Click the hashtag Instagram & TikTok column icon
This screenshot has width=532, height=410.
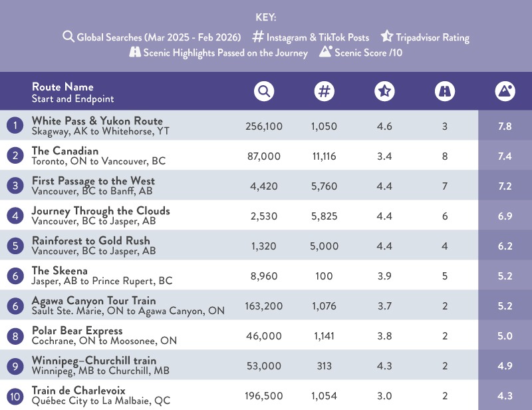(324, 92)
